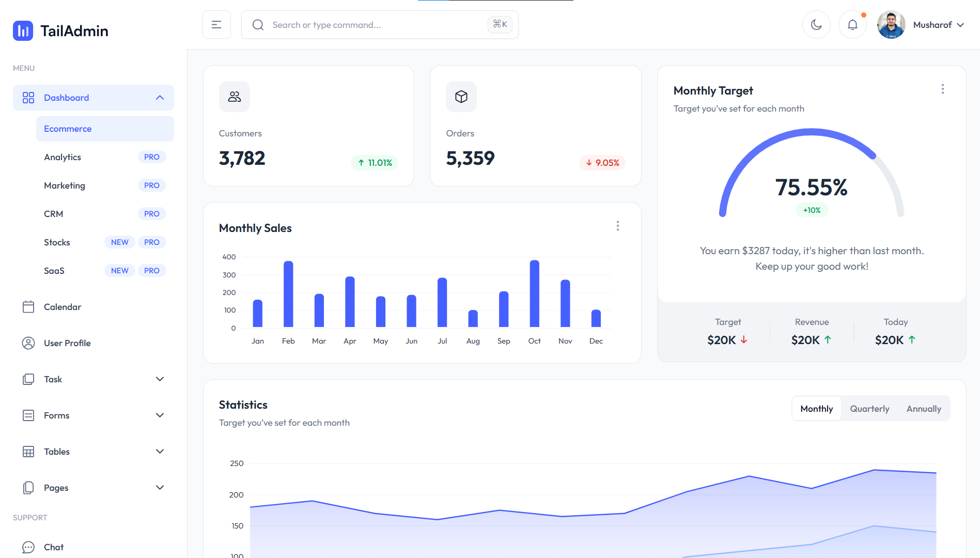The height and width of the screenshot is (558, 980).
Task: Open Monthly Sales three-dot options menu
Action: point(618,226)
